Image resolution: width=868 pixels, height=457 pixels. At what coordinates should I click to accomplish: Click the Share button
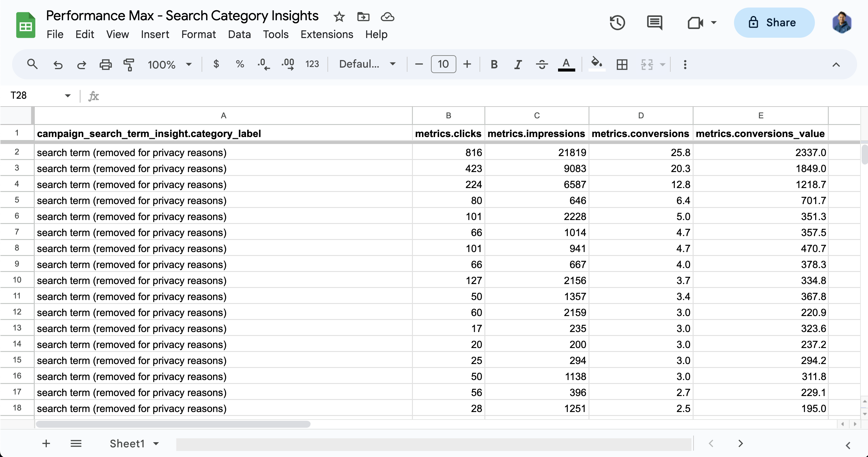pos(774,23)
